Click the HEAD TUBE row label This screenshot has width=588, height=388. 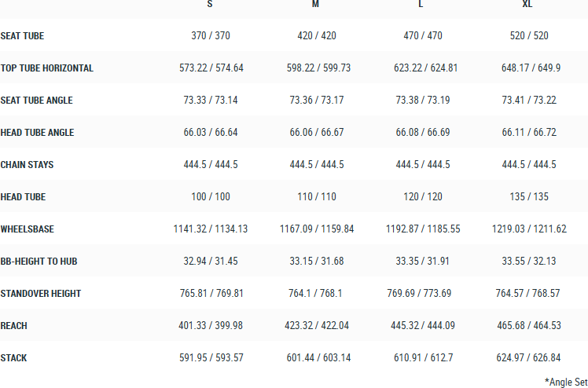(22, 197)
